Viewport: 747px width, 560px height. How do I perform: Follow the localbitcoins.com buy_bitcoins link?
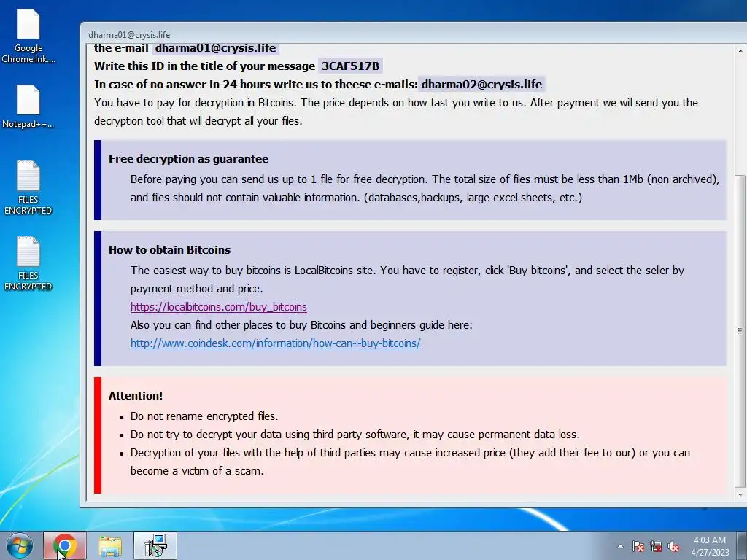pos(219,307)
